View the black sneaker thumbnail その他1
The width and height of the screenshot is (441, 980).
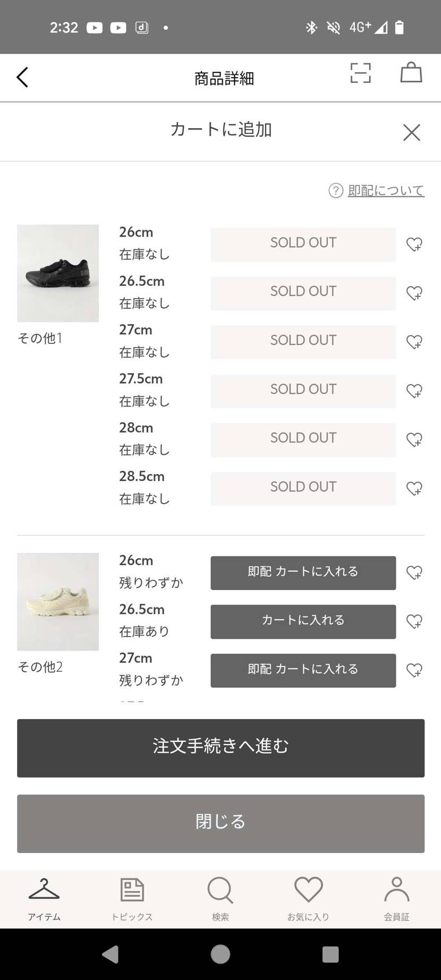[58, 273]
